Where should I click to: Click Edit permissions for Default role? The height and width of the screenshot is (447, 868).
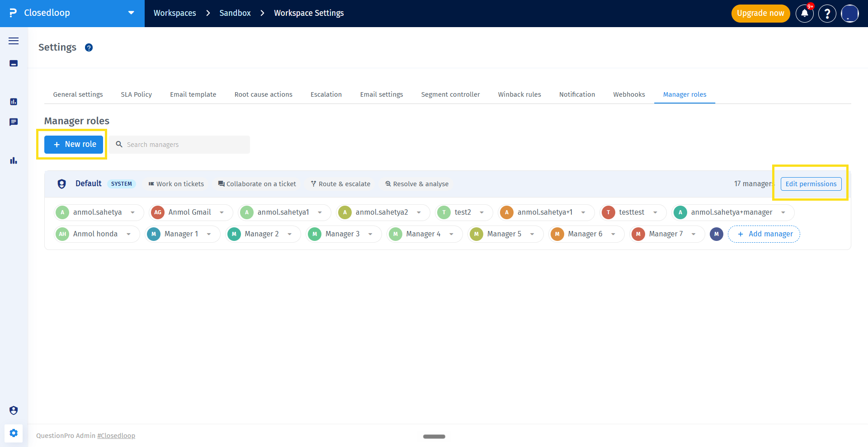point(811,184)
